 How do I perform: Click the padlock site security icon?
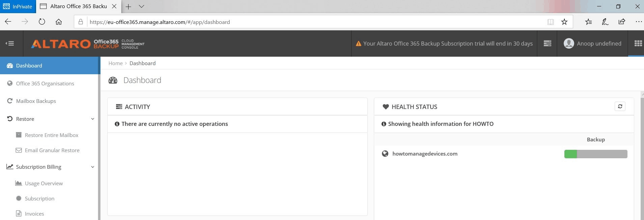81,22
